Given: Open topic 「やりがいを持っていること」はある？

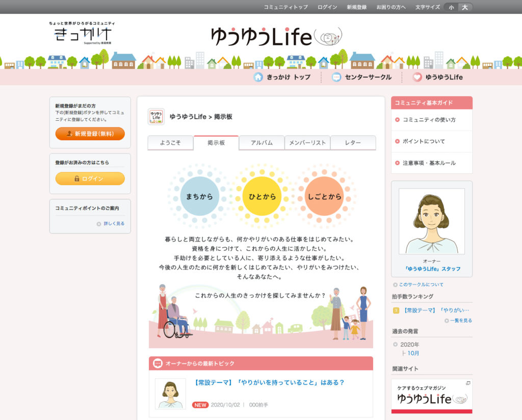Looking at the screenshot, I should [269, 382].
